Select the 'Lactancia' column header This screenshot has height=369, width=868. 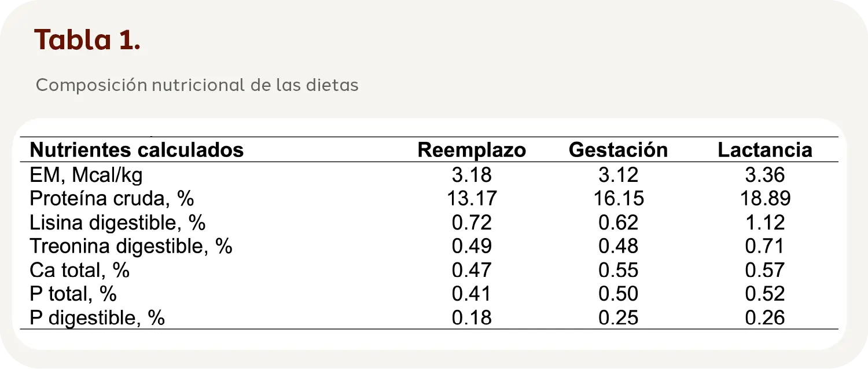pyautogui.click(x=765, y=150)
